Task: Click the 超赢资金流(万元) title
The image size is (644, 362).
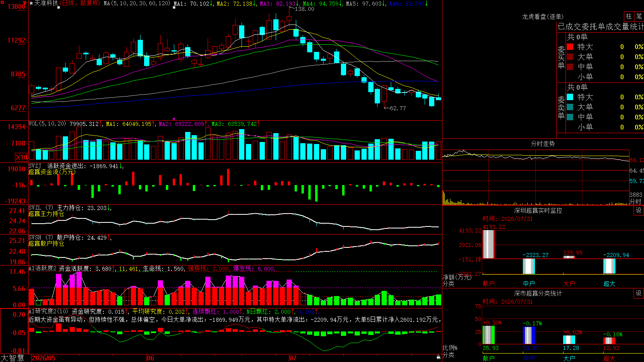Action: 52,172
